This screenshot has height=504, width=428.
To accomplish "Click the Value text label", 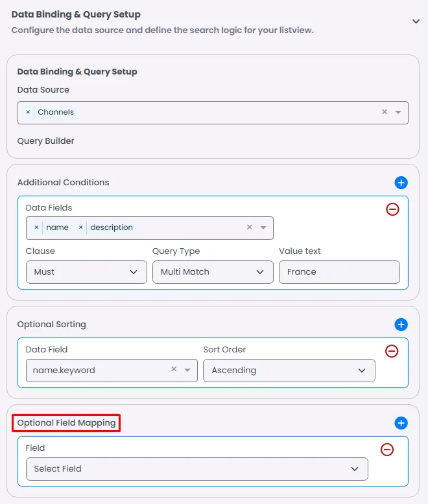I will (300, 251).
